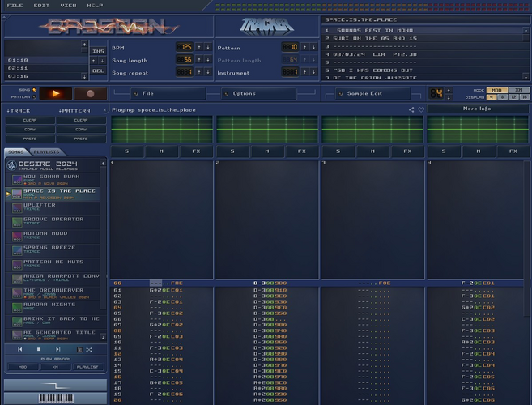Select position entry 02:11
532x405 pixels.
[46, 68]
